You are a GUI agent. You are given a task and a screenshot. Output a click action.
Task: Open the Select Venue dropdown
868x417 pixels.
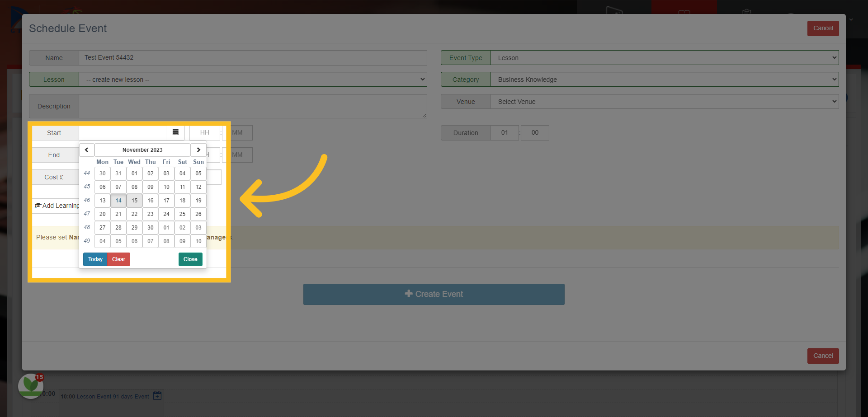coord(665,102)
